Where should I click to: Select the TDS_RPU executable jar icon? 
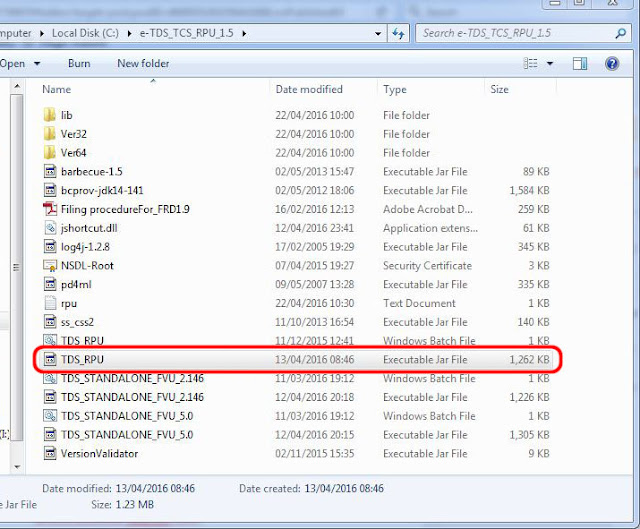tap(50, 360)
